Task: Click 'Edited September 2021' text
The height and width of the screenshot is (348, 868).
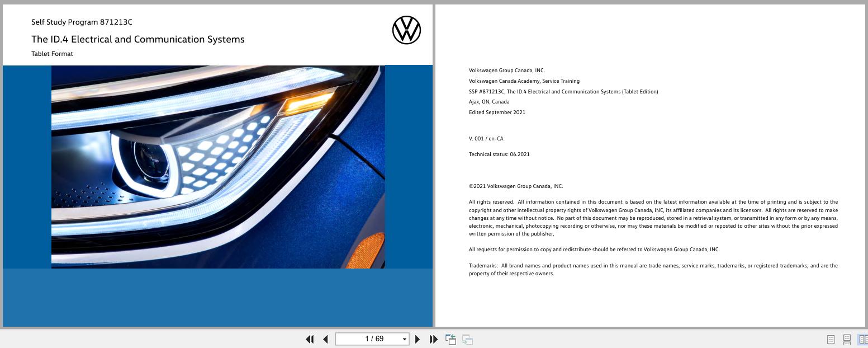Action: [x=497, y=112]
